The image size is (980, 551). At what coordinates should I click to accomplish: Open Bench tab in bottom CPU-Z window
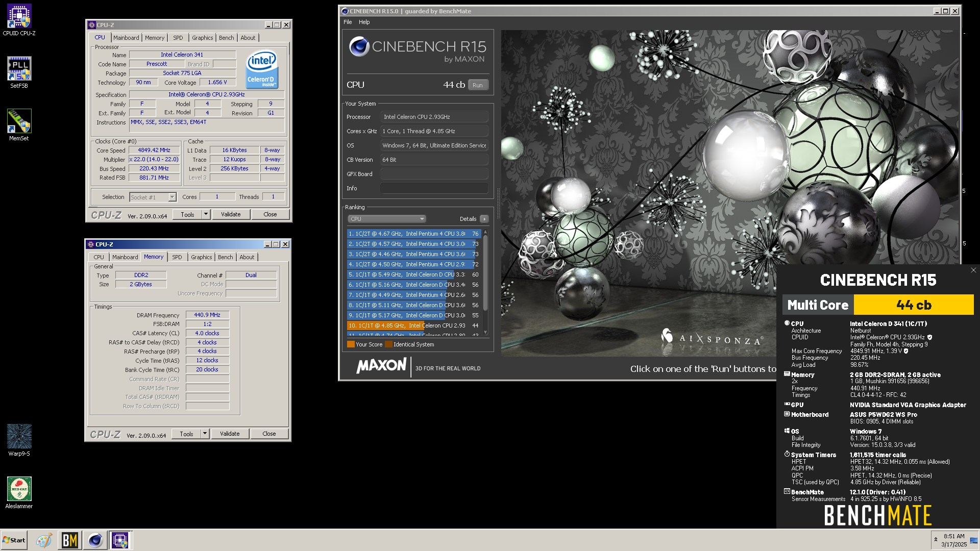pyautogui.click(x=226, y=257)
